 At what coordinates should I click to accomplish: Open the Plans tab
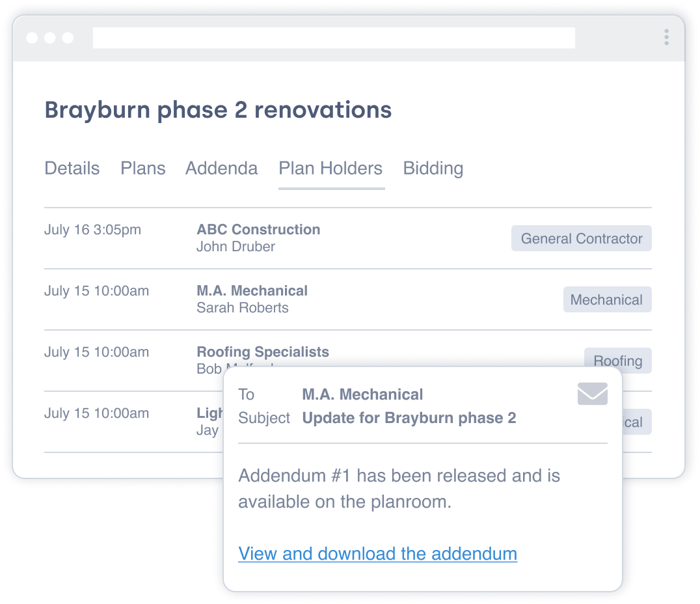(x=142, y=169)
